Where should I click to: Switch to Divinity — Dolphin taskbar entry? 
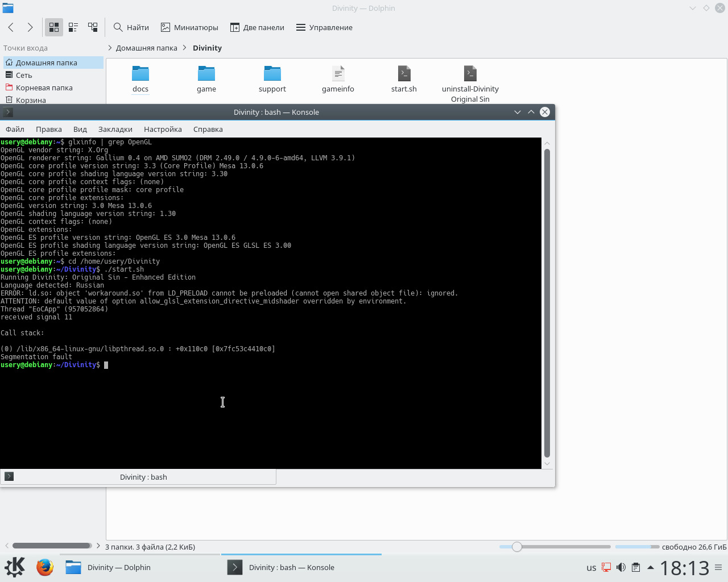pos(139,567)
